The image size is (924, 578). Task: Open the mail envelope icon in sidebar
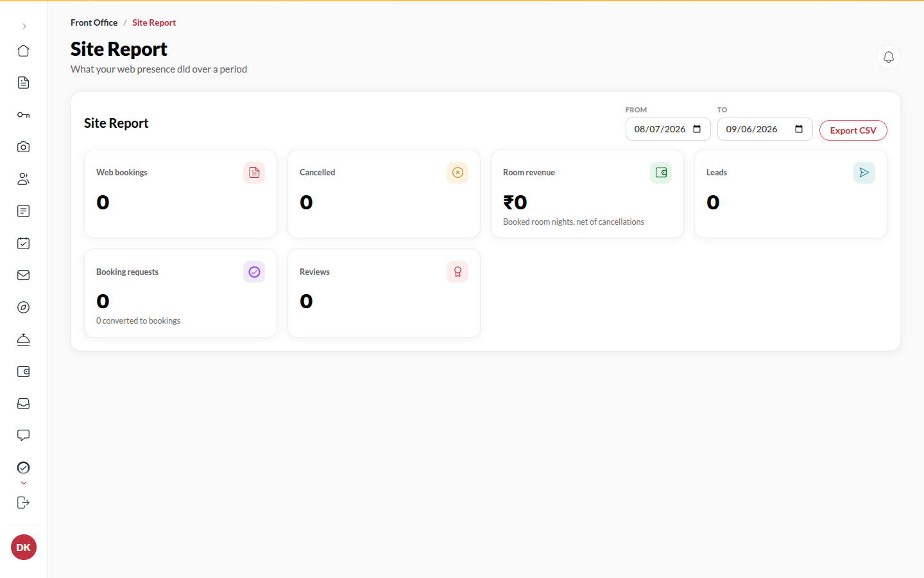click(x=24, y=276)
